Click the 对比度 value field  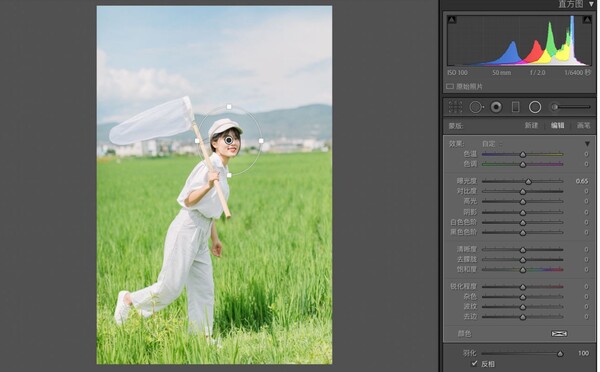click(586, 191)
